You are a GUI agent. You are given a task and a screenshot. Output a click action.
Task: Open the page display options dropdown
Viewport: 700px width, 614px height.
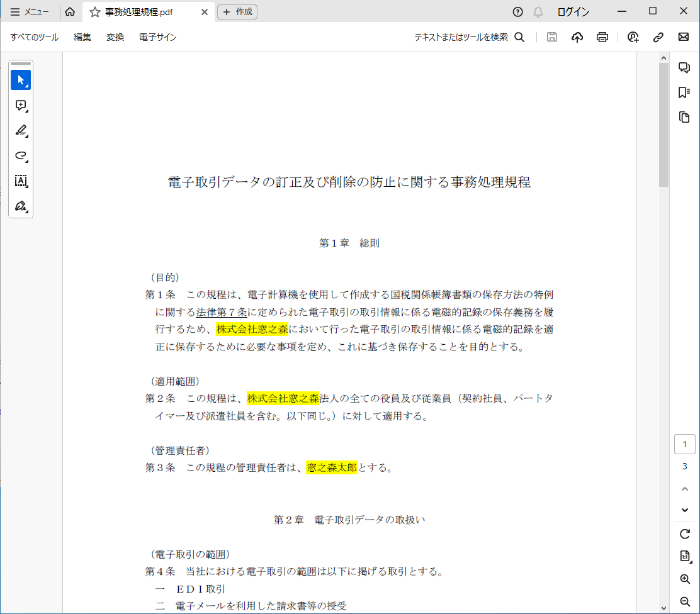685,555
